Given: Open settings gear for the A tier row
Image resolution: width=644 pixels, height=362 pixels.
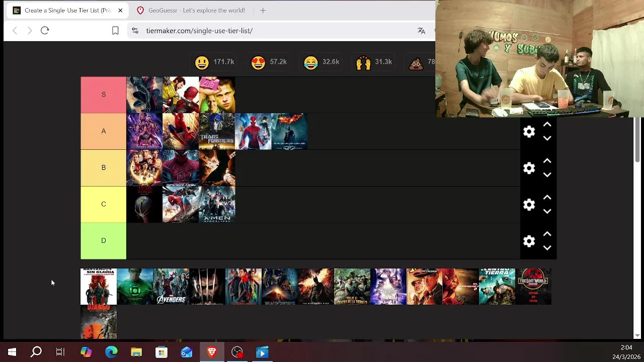Looking at the screenshot, I should click(529, 132).
